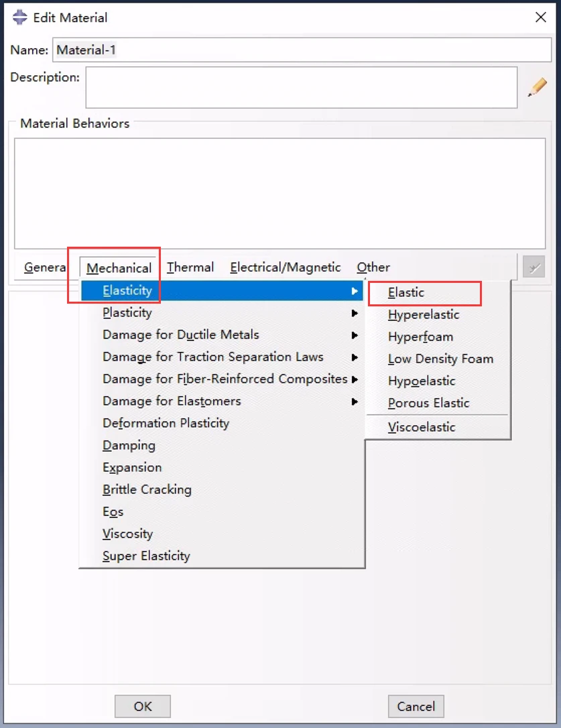Image resolution: width=561 pixels, height=728 pixels.
Task: Open the Thermal menu
Action: coord(190,267)
